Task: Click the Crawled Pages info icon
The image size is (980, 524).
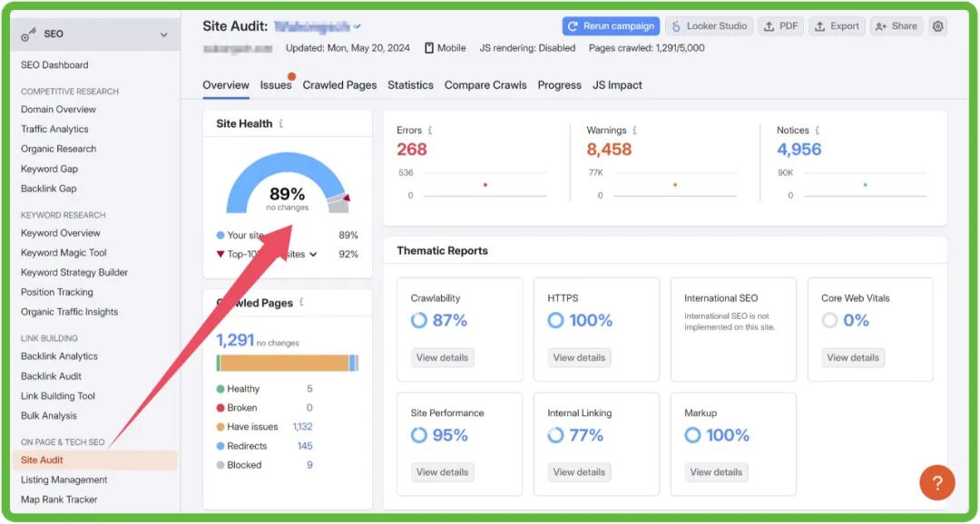Action: tap(301, 303)
